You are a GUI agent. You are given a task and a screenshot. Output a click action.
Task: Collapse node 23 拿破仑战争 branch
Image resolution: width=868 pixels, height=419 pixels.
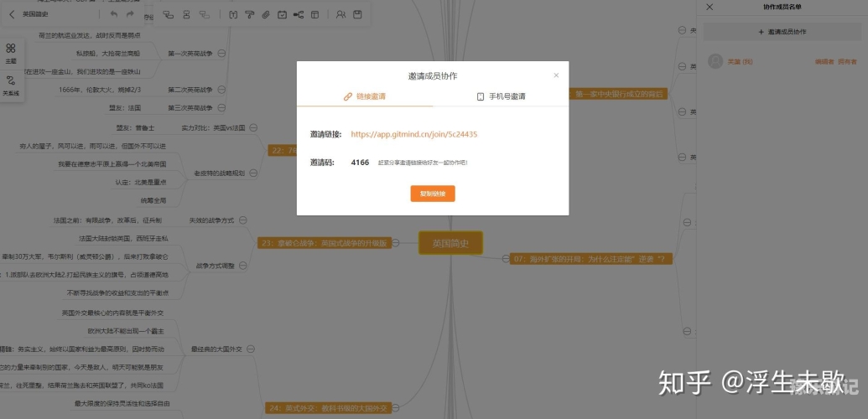tap(396, 242)
